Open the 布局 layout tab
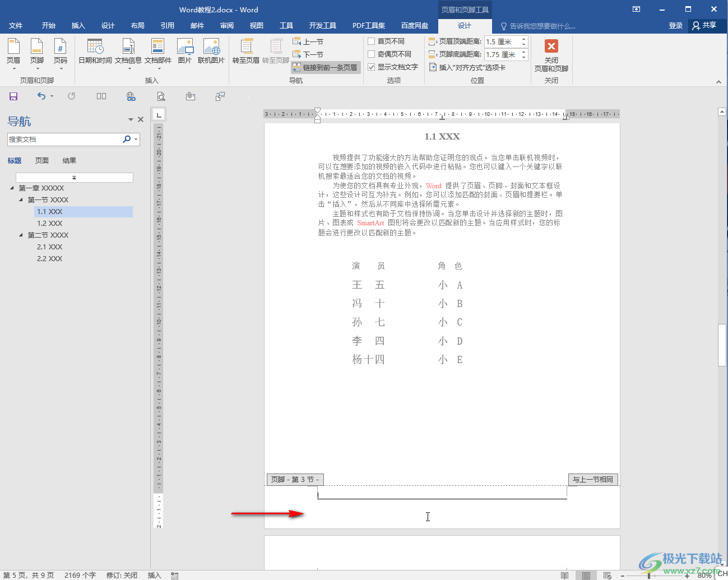 point(138,26)
